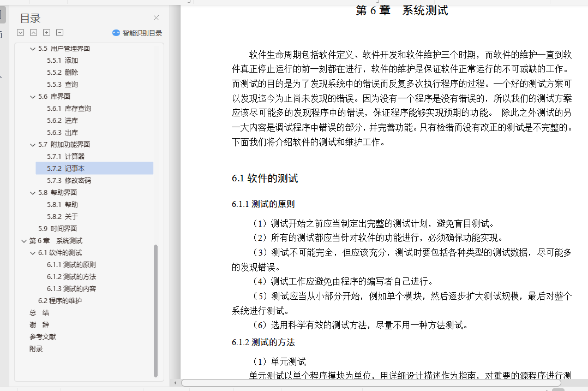Jump to 参考文献 in outline

pyautogui.click(x=43, y=337)
